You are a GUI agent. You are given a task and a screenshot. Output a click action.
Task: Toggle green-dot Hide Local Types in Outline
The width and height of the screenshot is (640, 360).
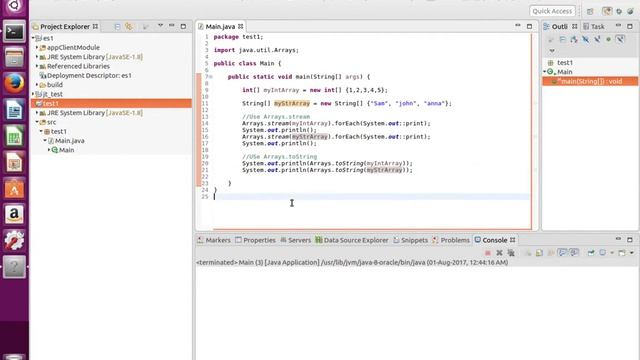tap(608, 39)
